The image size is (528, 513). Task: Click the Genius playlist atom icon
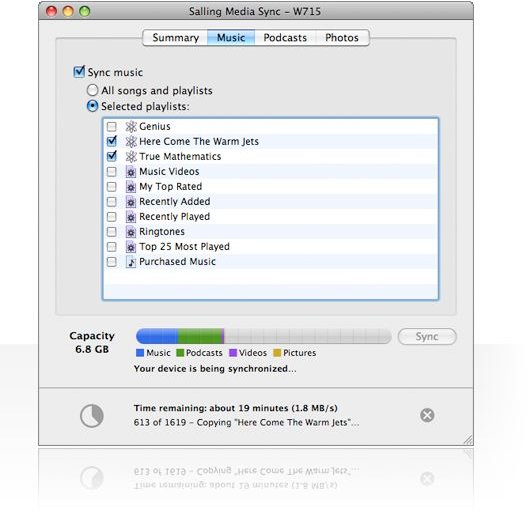131,127
